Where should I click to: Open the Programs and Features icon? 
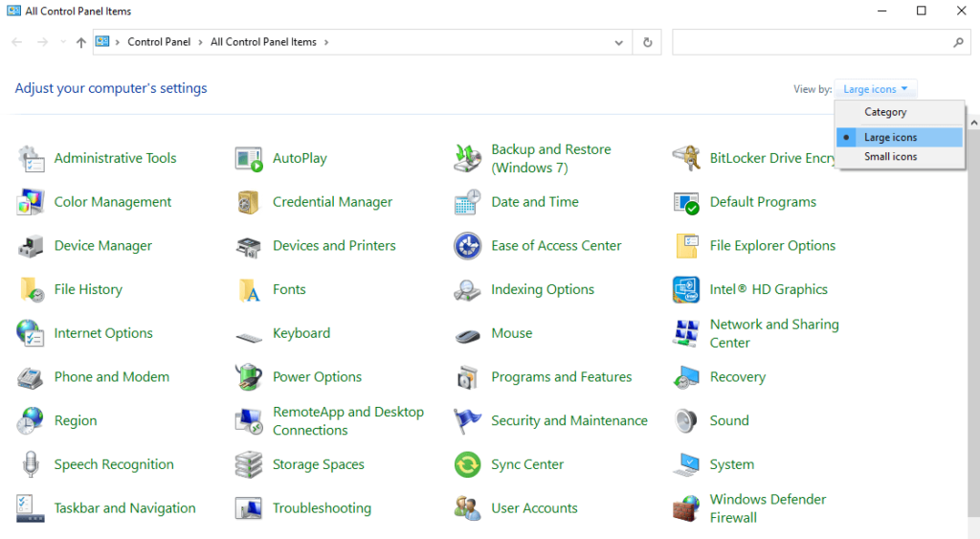pyautogui.click(x=467, y=377)
